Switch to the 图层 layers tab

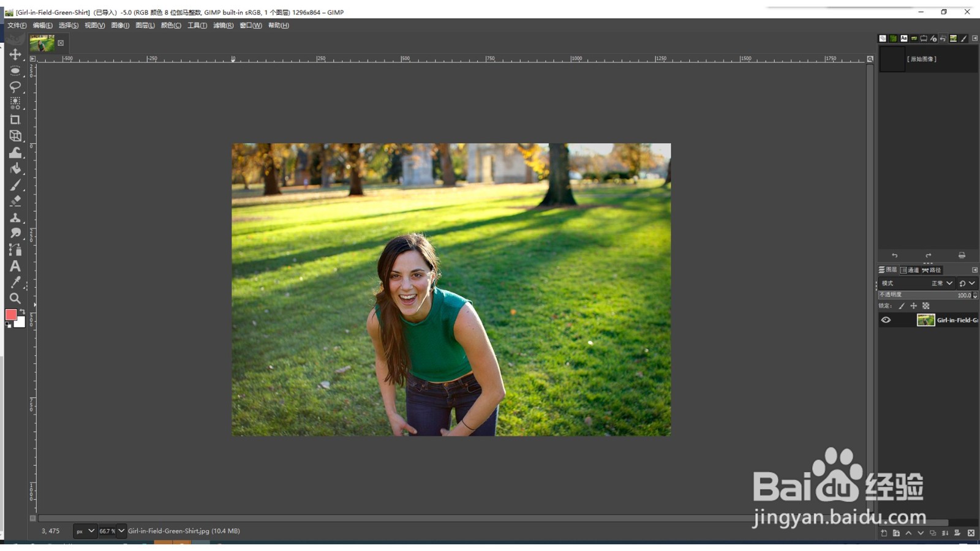click(x=888, y=270)
